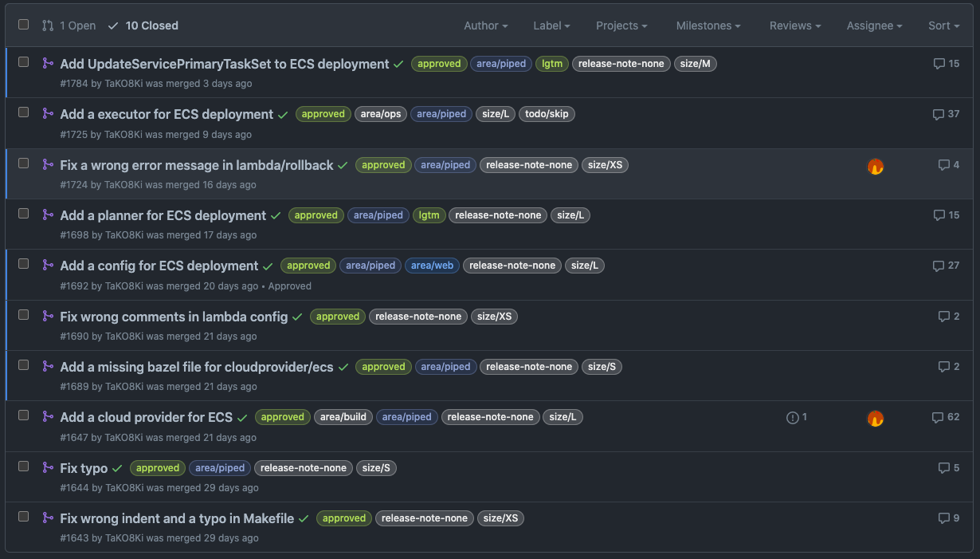
Task: Click the check icon next to '10 Closed'
Action: click(113, 26)
